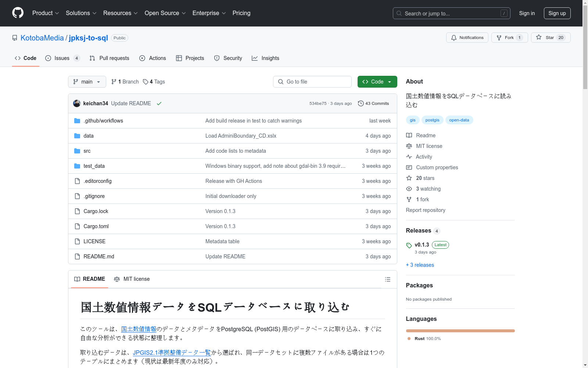Viewport: 588px width, 368px height.
Task: Open the gis topic tag
Action: tap(413, 120)
